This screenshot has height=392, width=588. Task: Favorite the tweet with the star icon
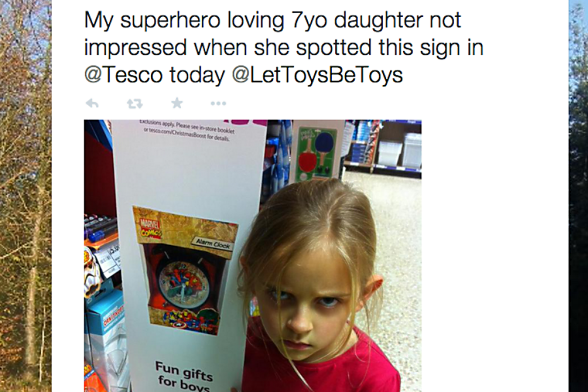(177, 103)
